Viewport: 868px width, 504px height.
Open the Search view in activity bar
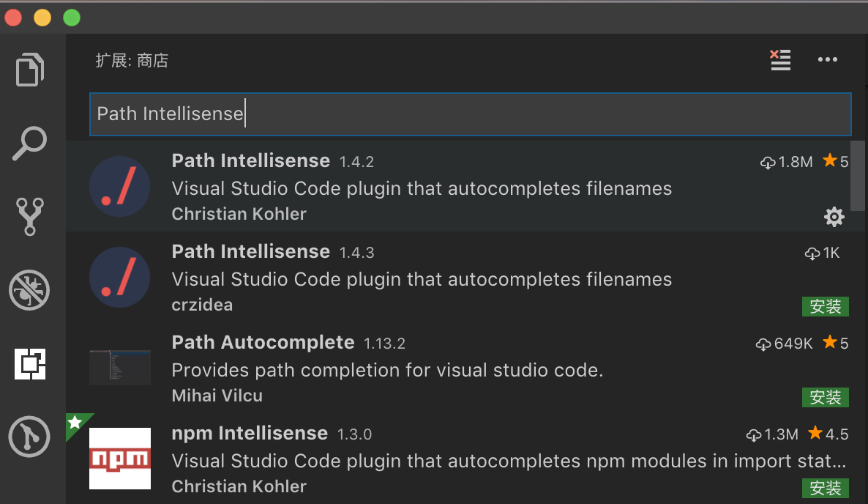[x=30, y=144]
